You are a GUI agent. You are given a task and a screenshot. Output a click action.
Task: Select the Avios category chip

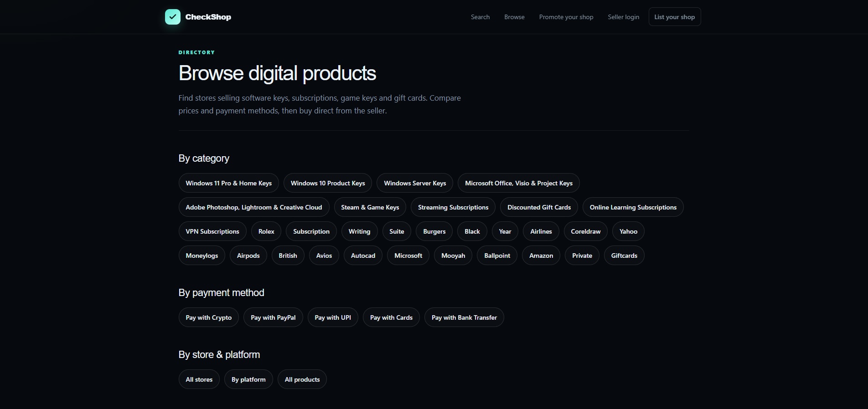pos(324,256)
